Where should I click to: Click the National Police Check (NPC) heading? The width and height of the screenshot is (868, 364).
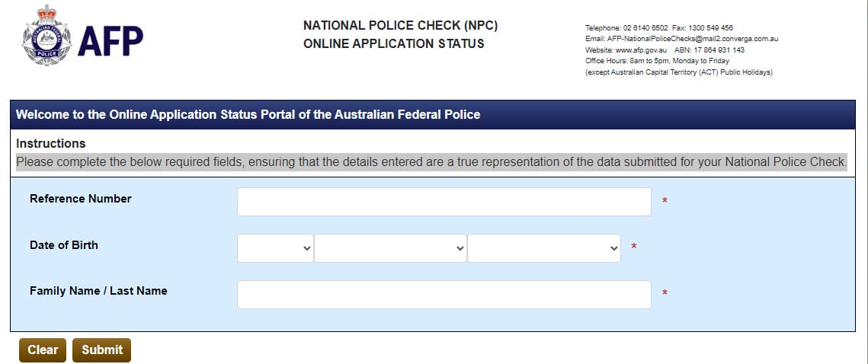point(401,25)
